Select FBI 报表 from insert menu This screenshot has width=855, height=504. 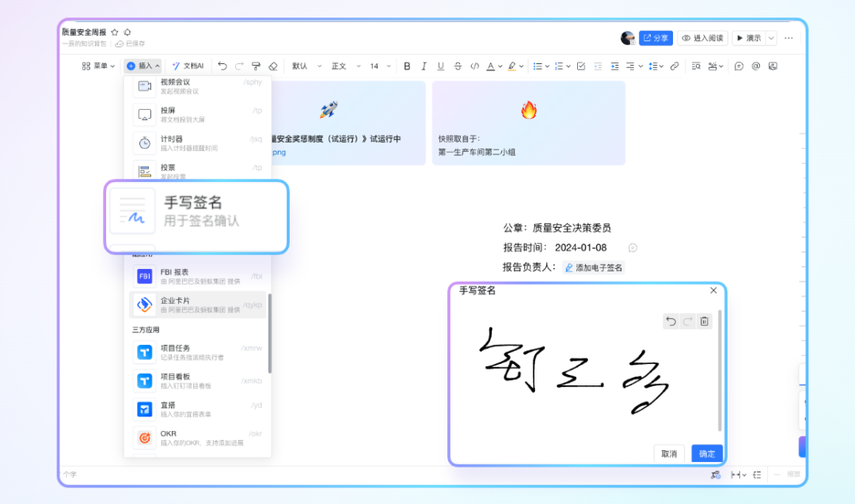pyautogui.click(x=197, y=275)
